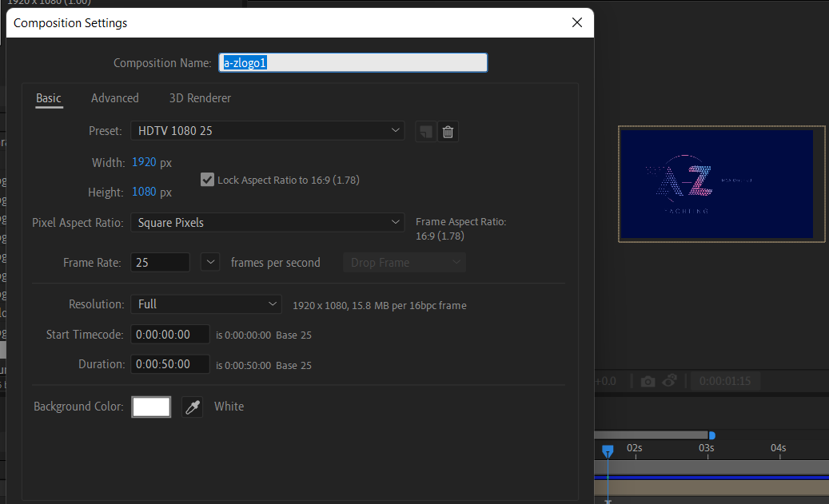Click the white Background Color swatch

[x=150, y=407]
